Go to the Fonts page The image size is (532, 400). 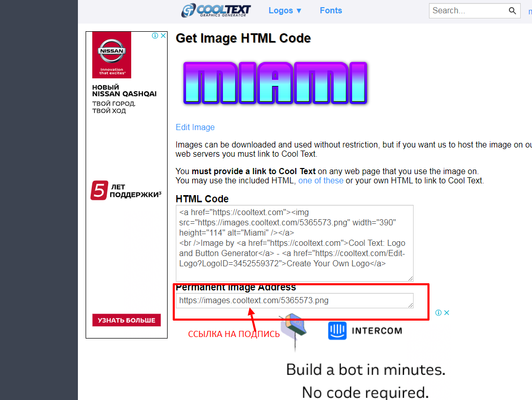[x=331, y=11]
